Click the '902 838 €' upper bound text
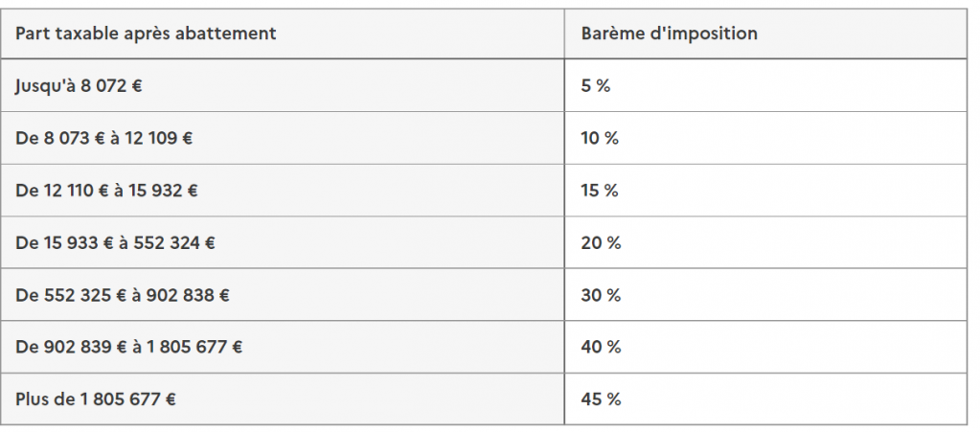Screen dimensions: 980x432 (x=188, y=294)
